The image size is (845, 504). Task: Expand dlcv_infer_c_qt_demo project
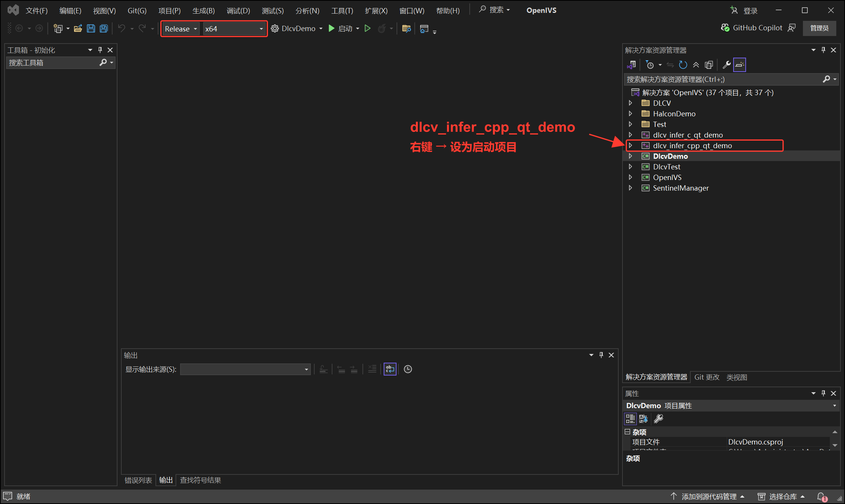pos(630,135)
